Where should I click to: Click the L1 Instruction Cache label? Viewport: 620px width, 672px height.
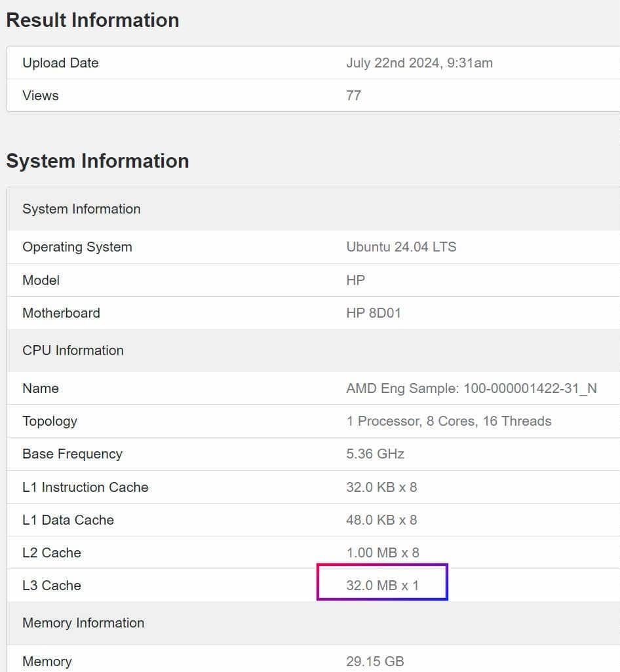[85, 487]
